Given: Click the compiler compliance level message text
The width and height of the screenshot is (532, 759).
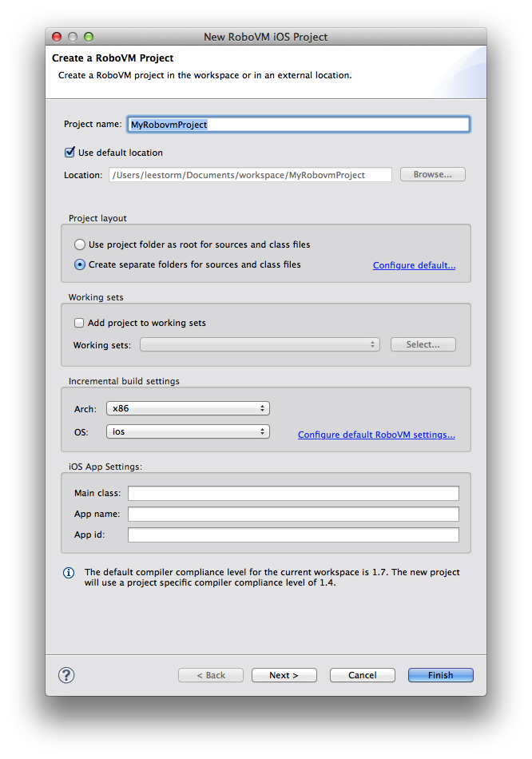Looking at the screenshot, I should [x=272, y=578].
